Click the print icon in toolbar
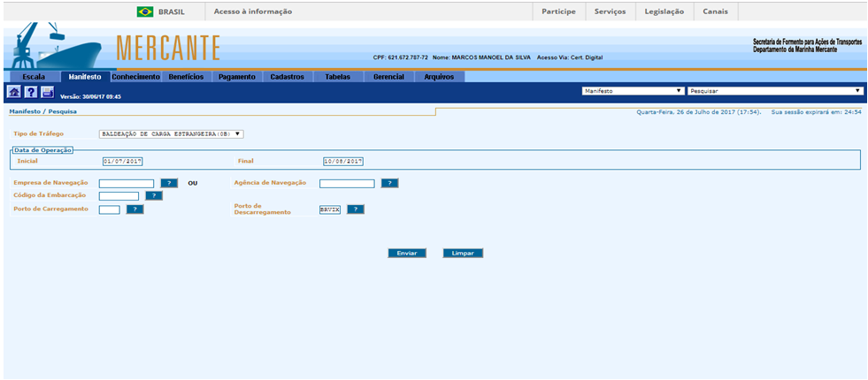868x380 pixels. tap(48, 92)
